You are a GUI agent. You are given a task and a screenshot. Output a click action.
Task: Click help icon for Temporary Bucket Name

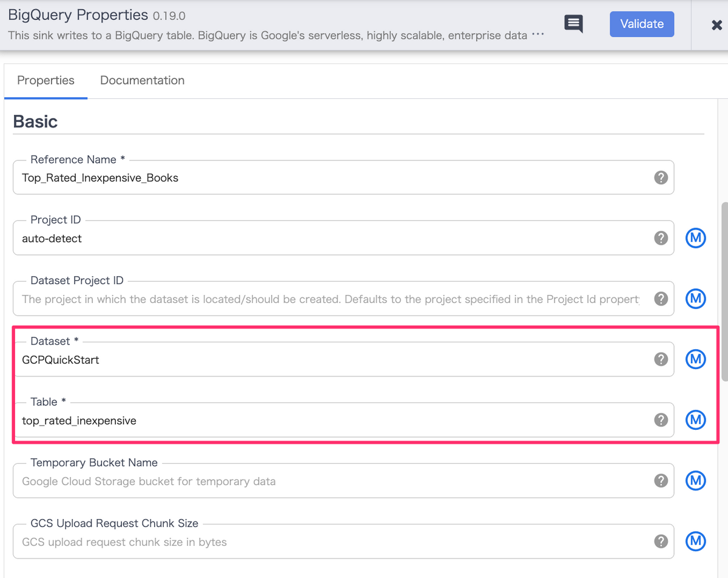click(661, 481)
